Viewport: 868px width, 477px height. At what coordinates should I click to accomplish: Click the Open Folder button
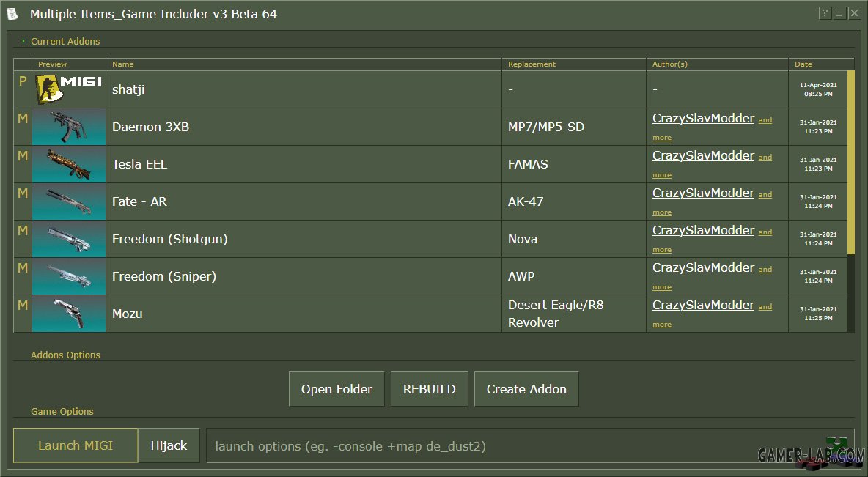click(336, 389)
